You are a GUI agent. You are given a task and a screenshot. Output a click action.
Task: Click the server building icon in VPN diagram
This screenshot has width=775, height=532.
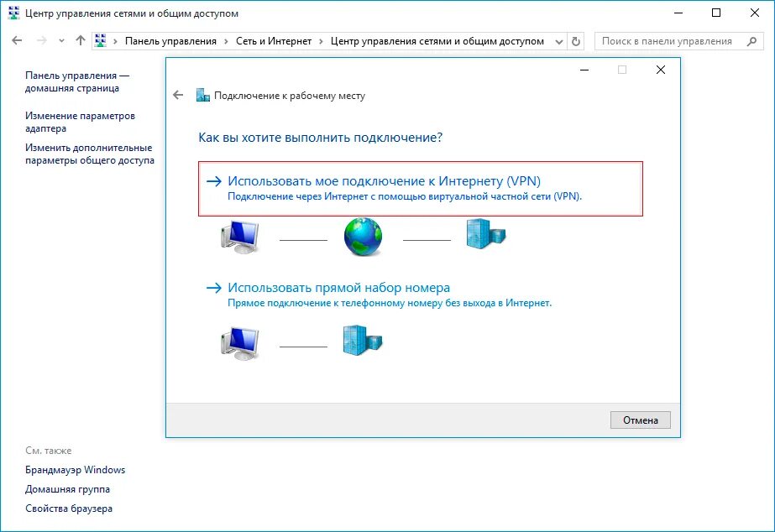[486, 233]
